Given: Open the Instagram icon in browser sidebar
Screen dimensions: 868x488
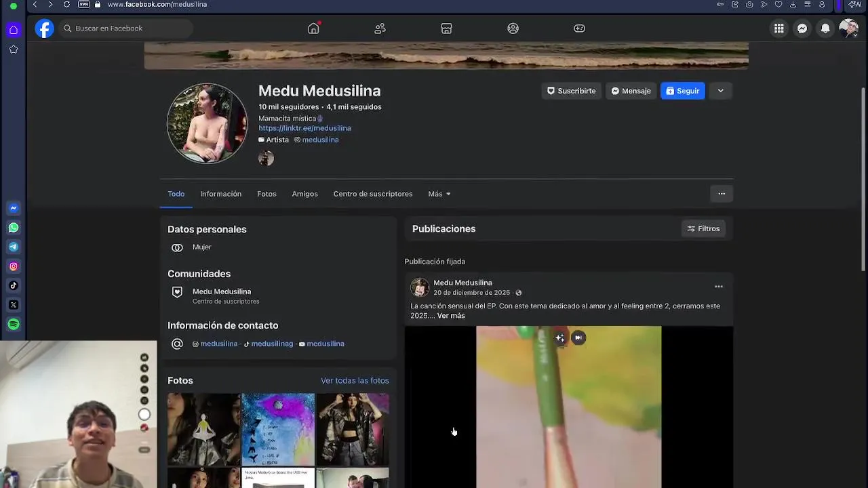Looking at the screenshot, I should tap(14, 266).
